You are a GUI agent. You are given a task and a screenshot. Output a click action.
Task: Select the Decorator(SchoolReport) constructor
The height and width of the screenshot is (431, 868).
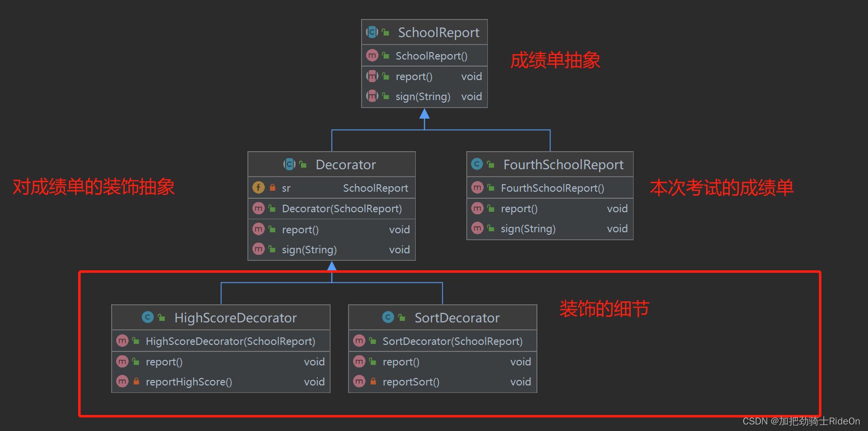point(332,208)
